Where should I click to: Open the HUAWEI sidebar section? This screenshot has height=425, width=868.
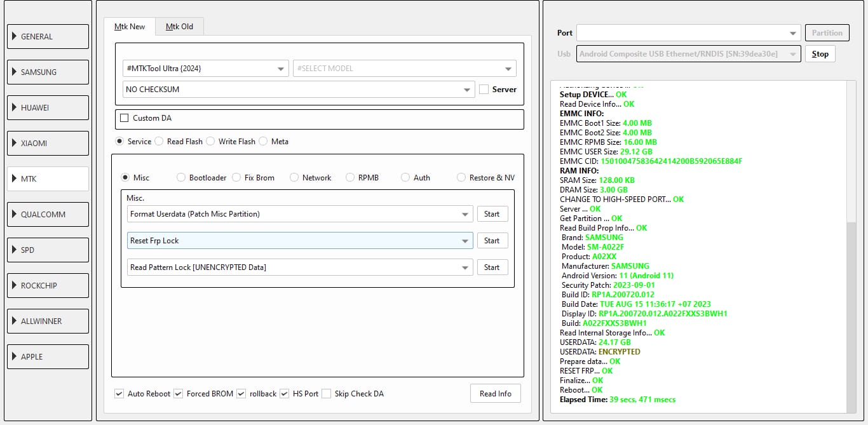(48, 108)
